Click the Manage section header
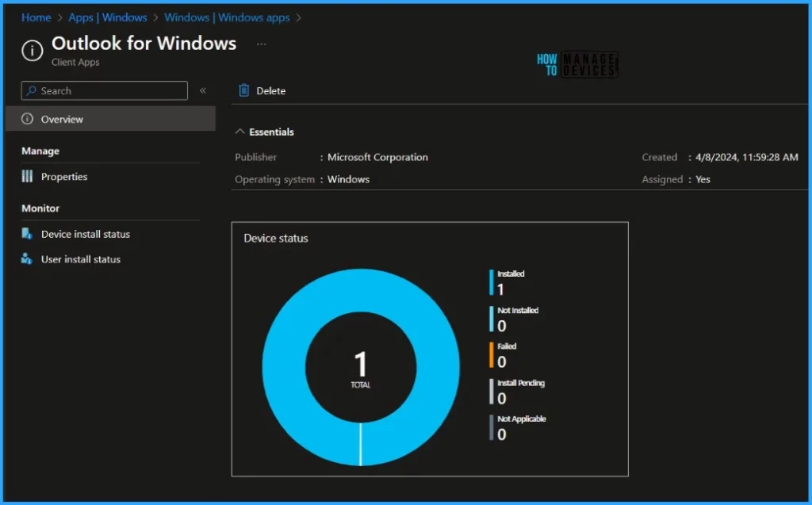Image resolution: width=812 pixels, height=505 pixels. coord(40,151)
